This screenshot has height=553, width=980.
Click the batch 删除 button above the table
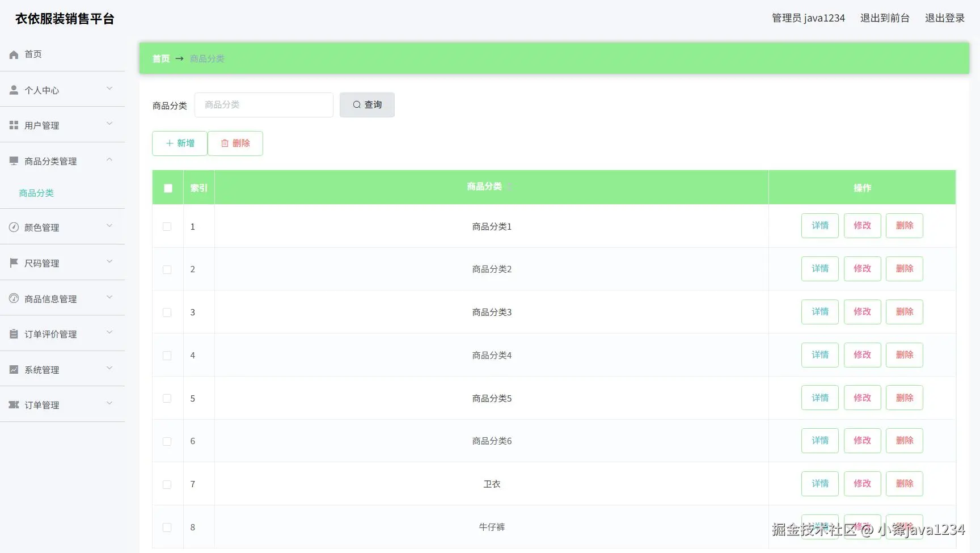[235, 143]
